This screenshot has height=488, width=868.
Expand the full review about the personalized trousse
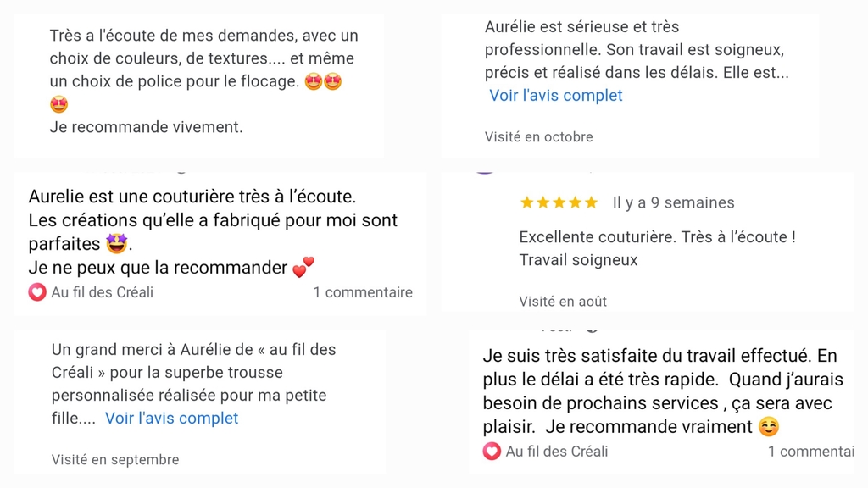click(172, 418)
